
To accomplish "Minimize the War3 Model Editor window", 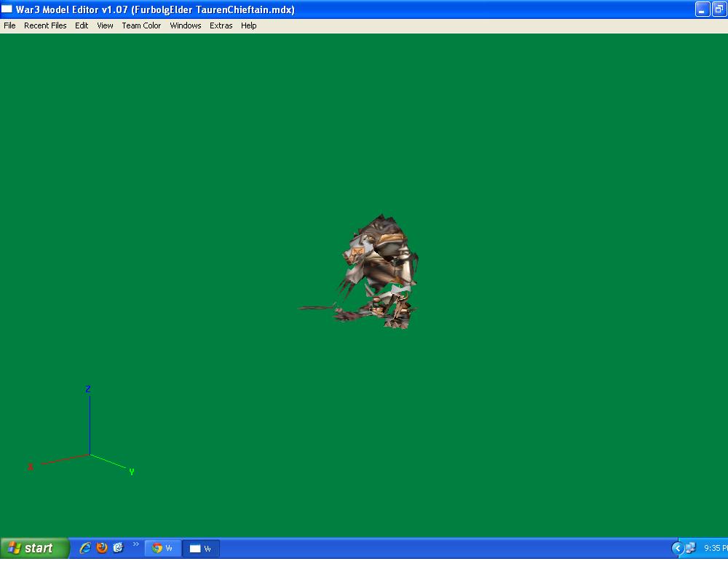I will [x=702, y=9].
